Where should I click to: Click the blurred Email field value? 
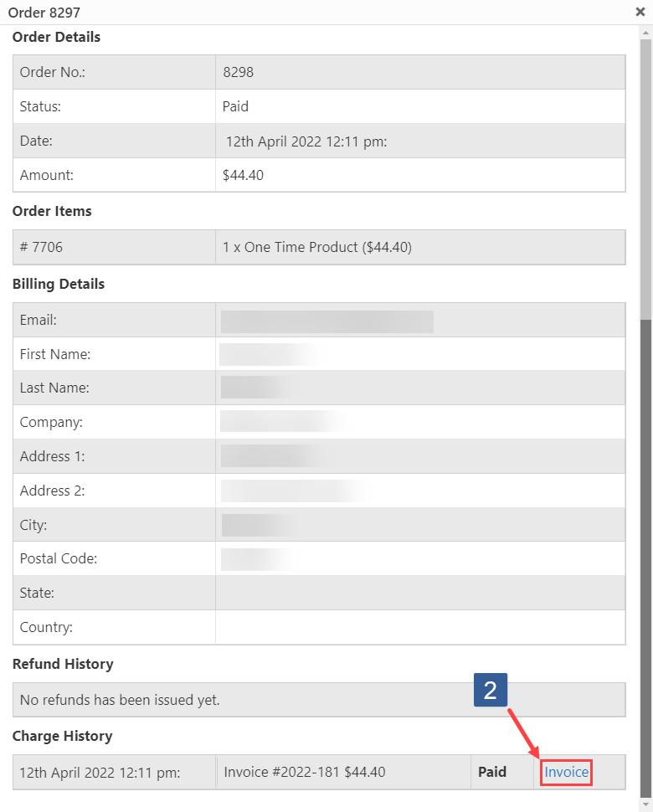pos(326,320)
